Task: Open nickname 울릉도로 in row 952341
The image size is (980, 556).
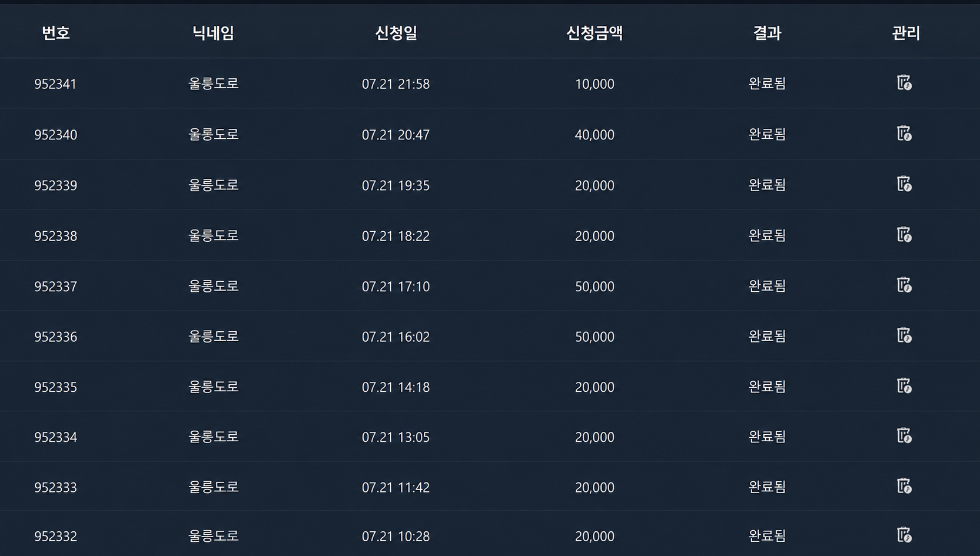Action: point(213,84)
